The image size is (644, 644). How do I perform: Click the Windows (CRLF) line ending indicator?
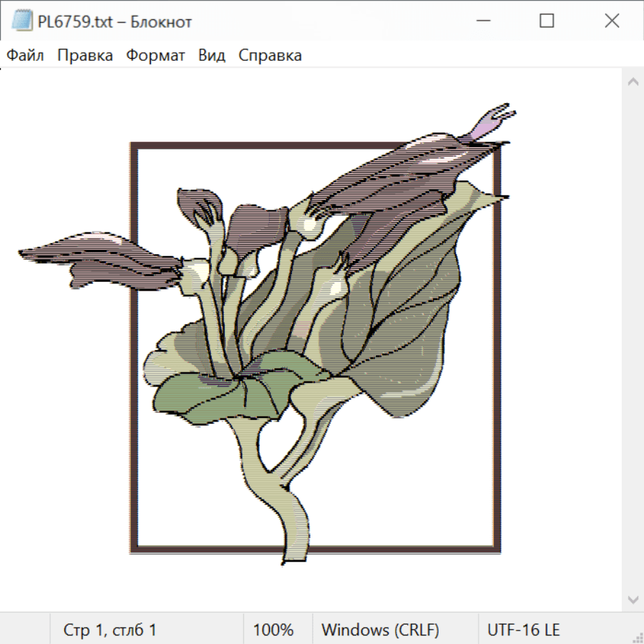[380, 630]
